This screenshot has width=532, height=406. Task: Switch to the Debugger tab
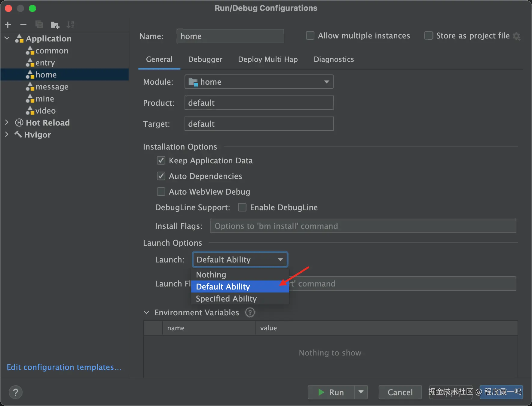tap(205, 59)
